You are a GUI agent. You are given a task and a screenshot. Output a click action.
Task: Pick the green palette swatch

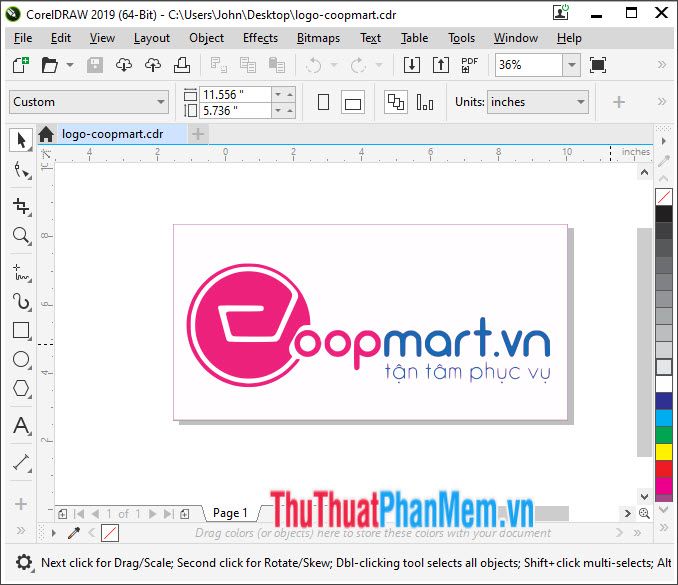(x=664, y=435)
